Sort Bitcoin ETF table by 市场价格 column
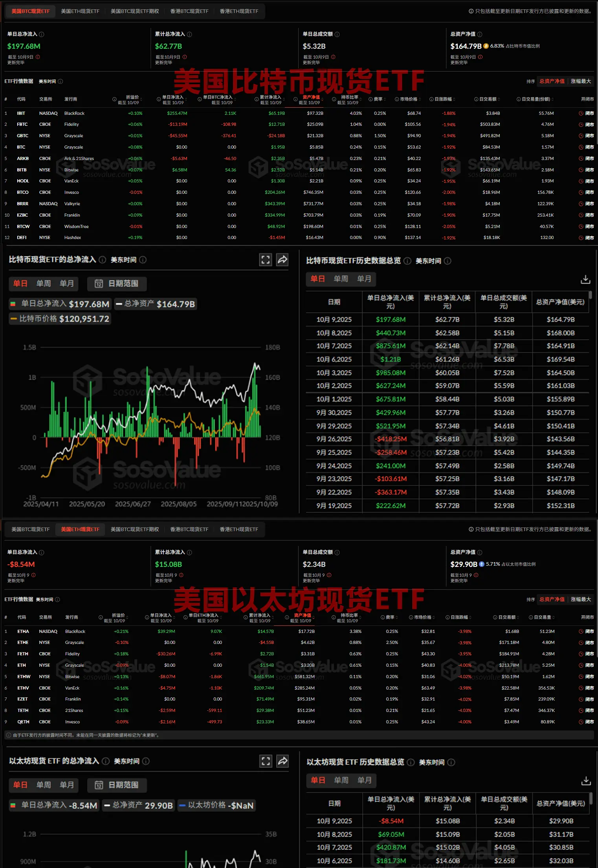Image resolution: width=598 pixels, height=868 pixels. coord(408,99)
